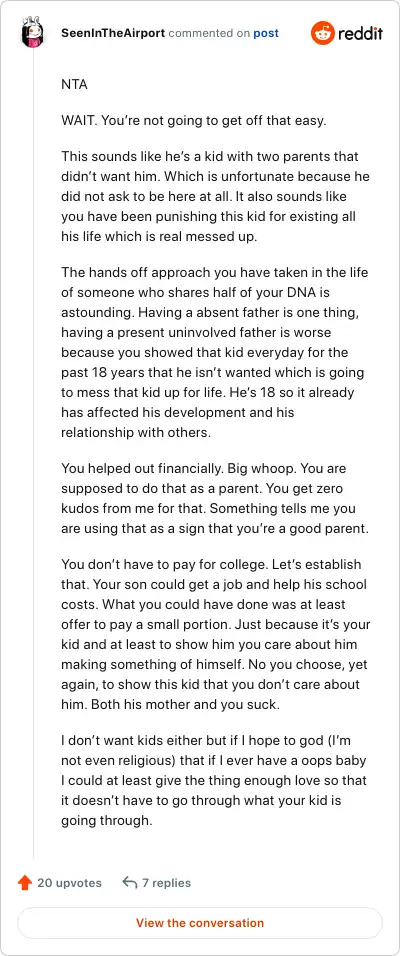
Task: Click the reply arrow icon
Action: click(129, 882)
